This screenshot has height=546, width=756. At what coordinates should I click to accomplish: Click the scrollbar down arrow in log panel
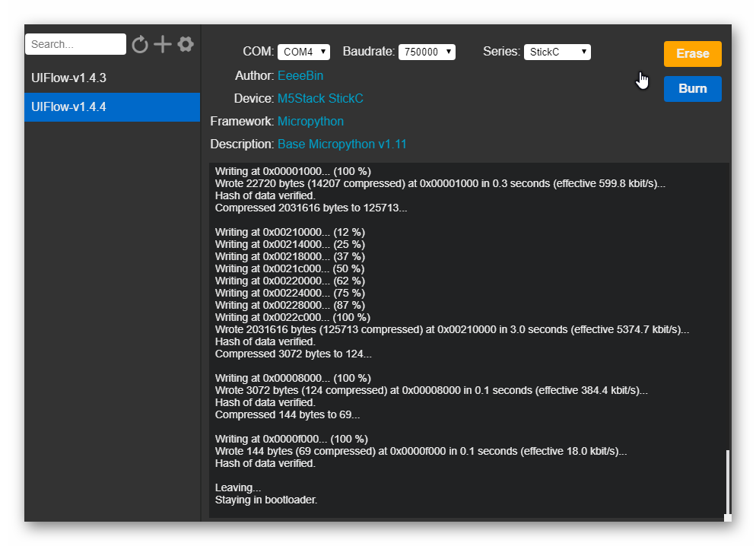point(727,517)
